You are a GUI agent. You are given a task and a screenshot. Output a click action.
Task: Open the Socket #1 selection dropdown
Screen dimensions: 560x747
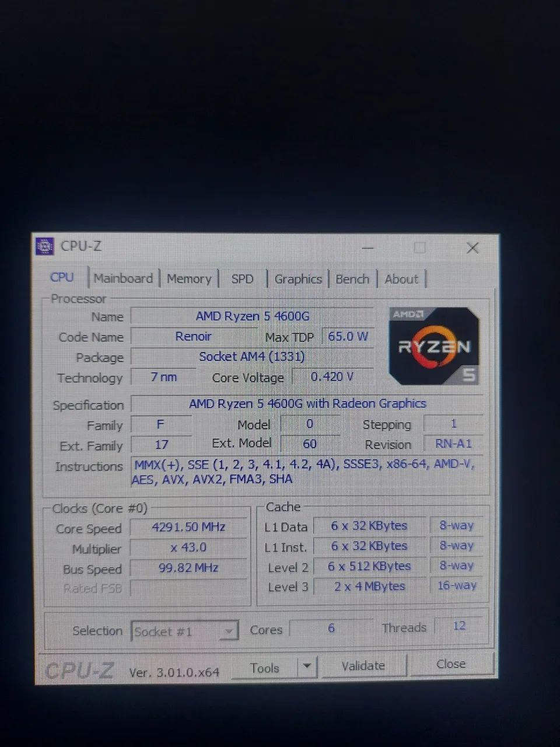pyautogui.click(x=184, y=631)
